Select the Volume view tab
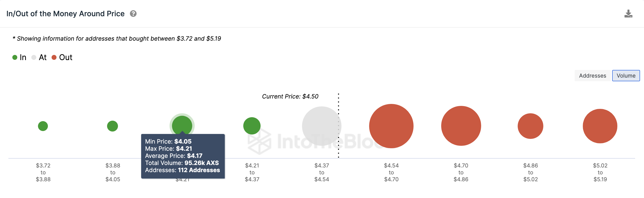Screen dimensions: 644x198 tap(626, 76)
